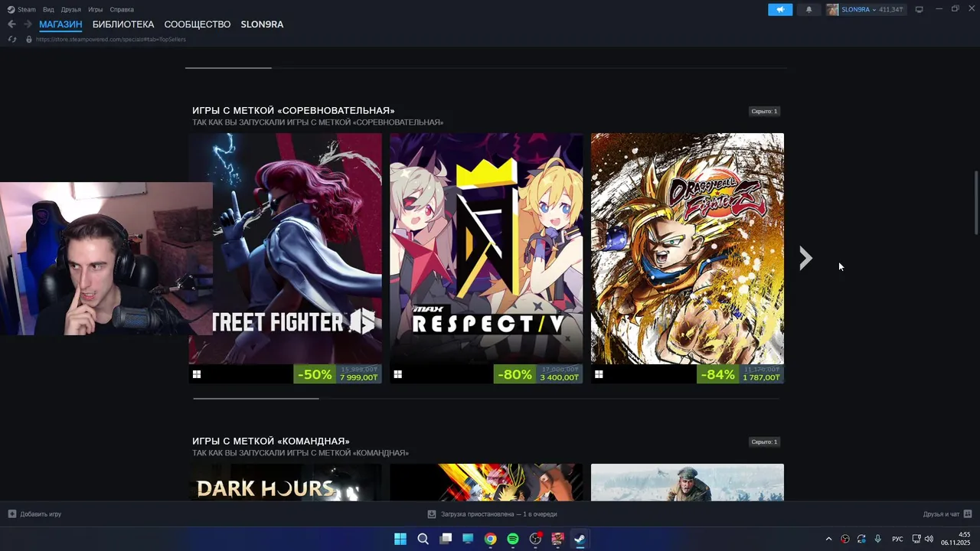980x551 pixels.
Task: Click the Steam taskbar icon
Action: (580, 539)
